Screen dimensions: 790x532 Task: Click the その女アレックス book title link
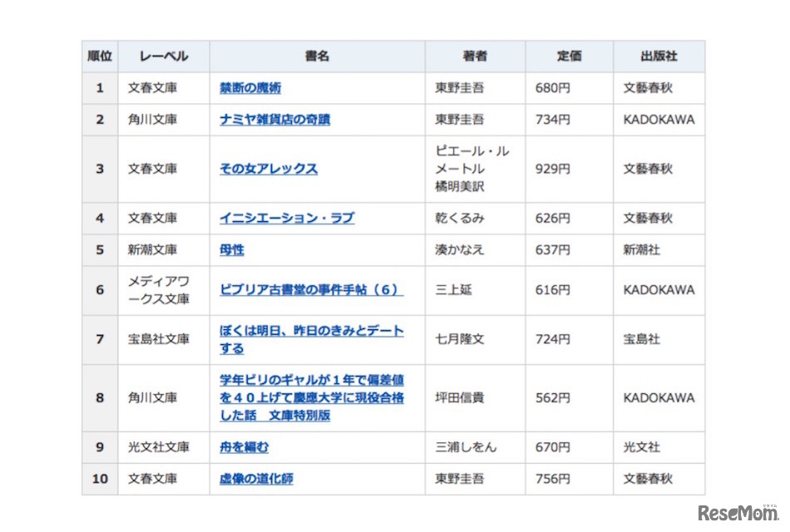267,170
